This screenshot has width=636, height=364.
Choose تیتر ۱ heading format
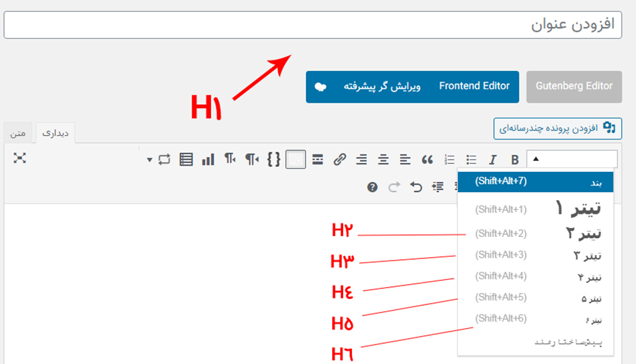tap(535, 208)
